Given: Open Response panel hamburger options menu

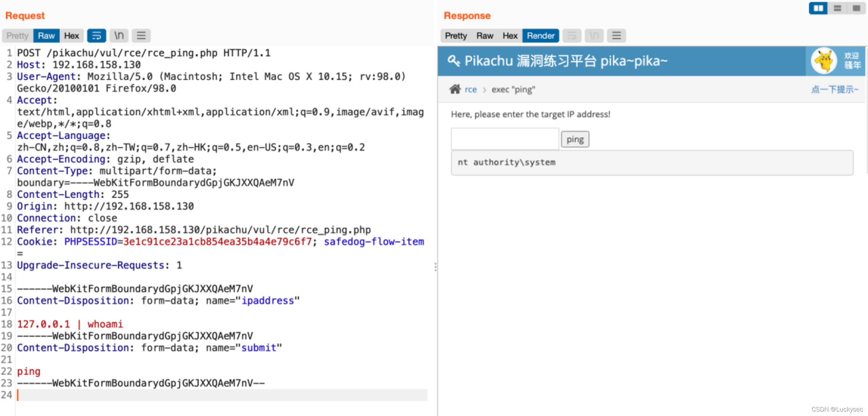Looking at the screenshot, I should tap(616, 36).
